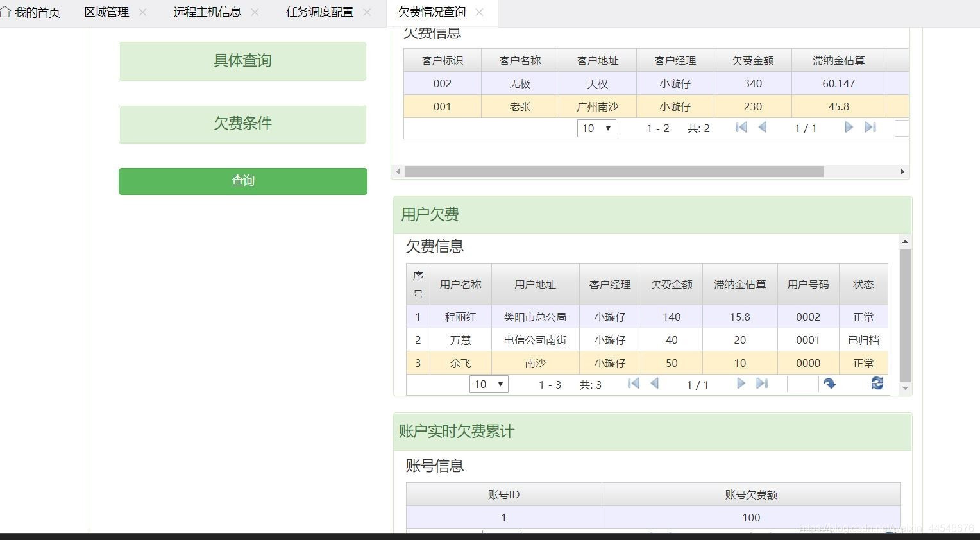Image resolution: width=980 pixels, height=540 pixels.
Task: Click the 用户欠费 panel header
Action: [x=652, y=215]
